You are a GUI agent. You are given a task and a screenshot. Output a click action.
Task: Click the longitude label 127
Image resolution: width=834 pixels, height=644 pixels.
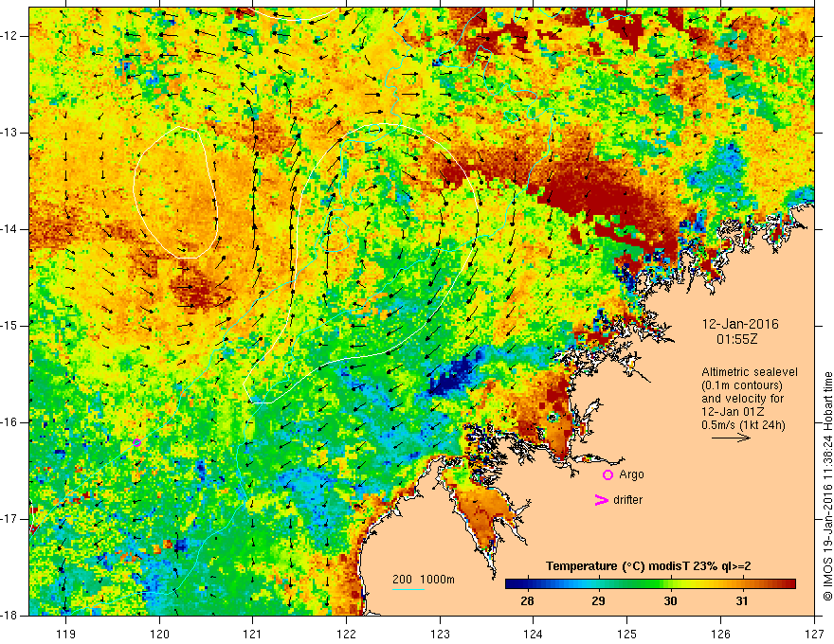coord(814,634)
